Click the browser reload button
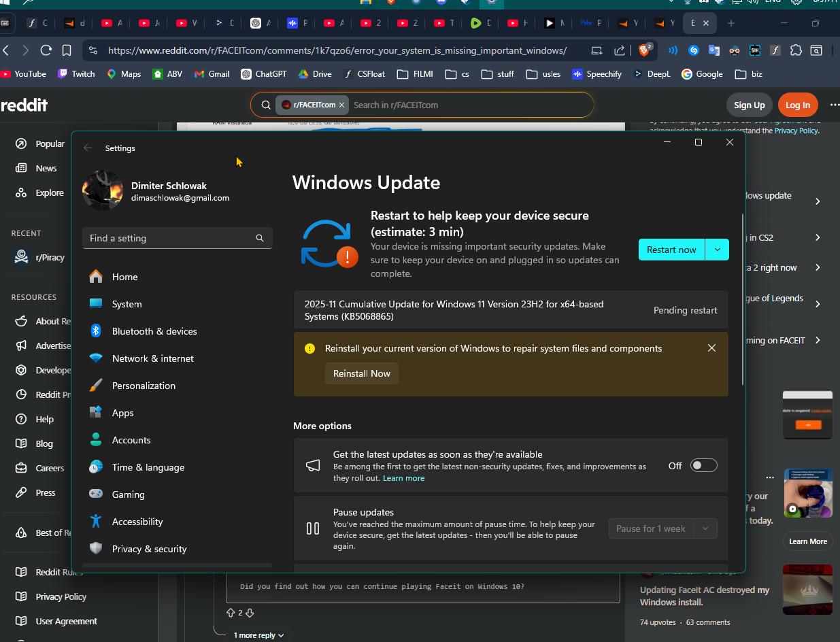840x642 pixels. tap(46, 50)
